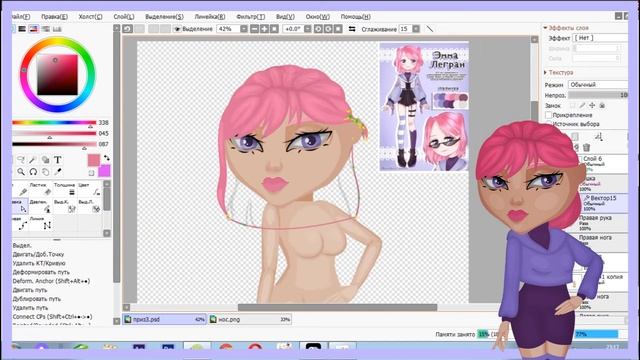Choose Двигать путь option
Image resolution: width=640 pixels, height=360 pixels.
point(30,290)
